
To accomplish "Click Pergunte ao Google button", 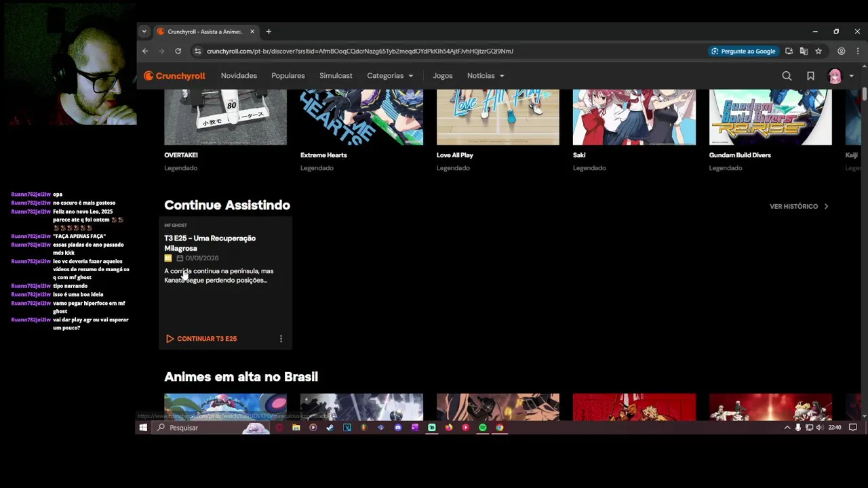I will coord(743,51).
